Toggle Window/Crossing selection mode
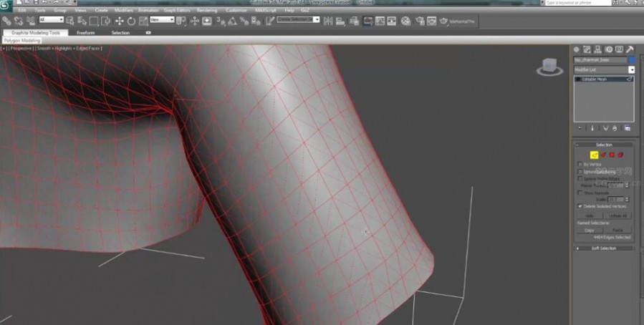Viewport: 644px width, 325px height. coord(106,21)
